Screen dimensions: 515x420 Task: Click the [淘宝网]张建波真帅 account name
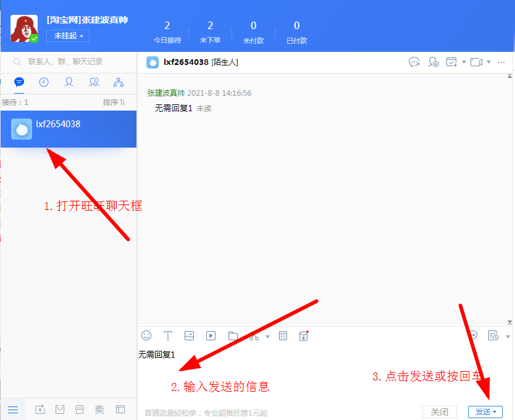[87, 20]
